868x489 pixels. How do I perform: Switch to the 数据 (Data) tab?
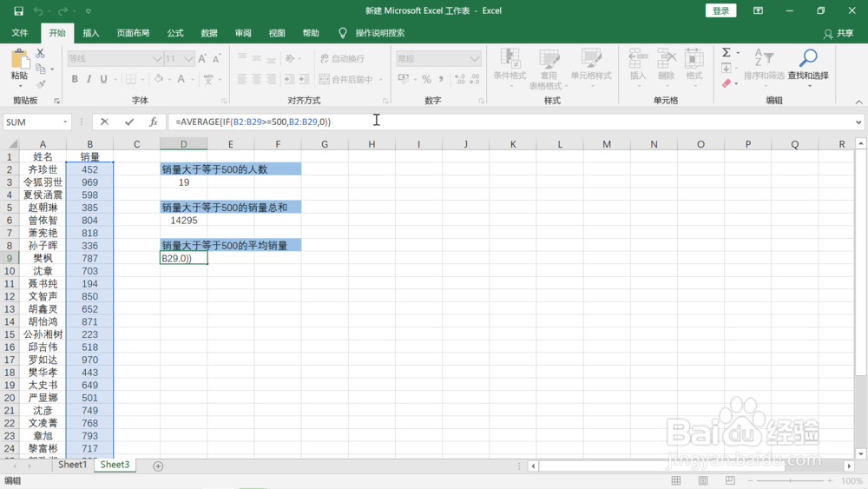tap(209, 33)
